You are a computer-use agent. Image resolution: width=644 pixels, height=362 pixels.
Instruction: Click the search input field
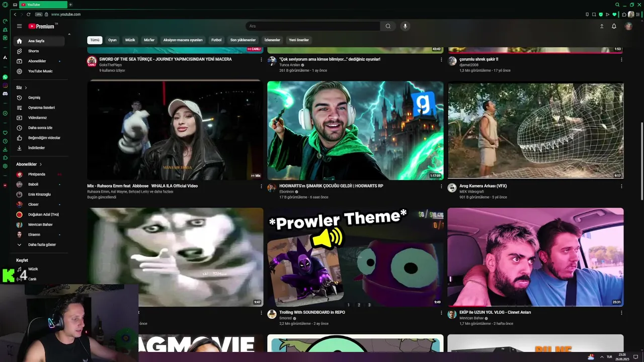pyautogui.click(x=313, y=26)
